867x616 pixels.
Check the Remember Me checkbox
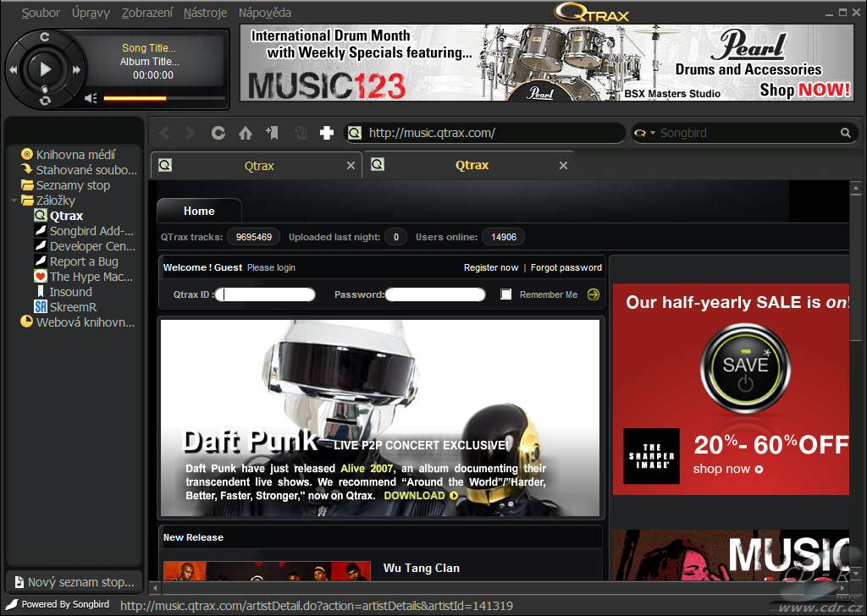506,294
